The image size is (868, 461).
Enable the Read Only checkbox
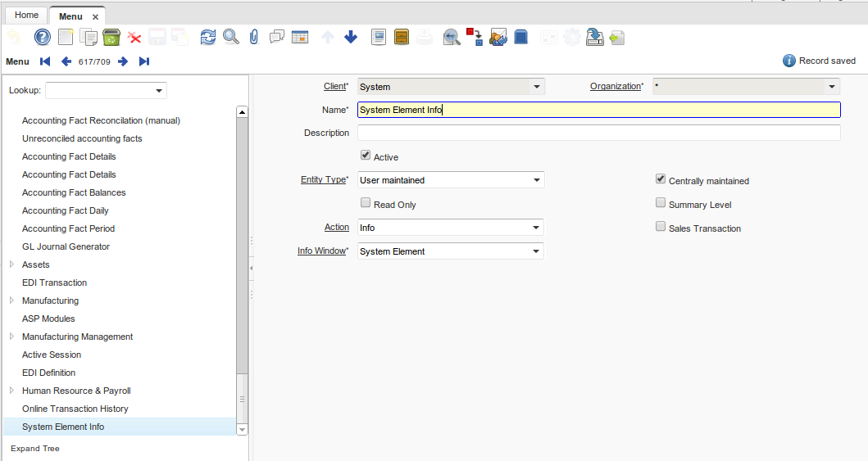click(x=366, y=203)
